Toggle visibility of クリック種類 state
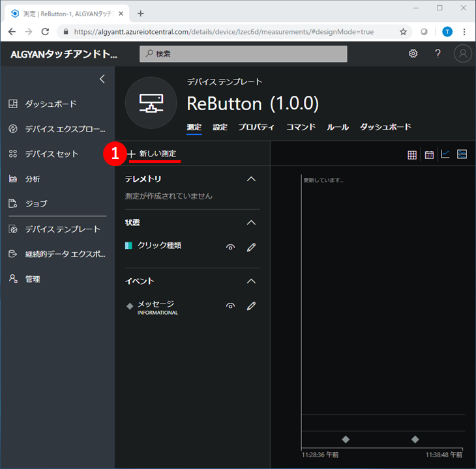476x469 pixels. (x=230, y=247)
